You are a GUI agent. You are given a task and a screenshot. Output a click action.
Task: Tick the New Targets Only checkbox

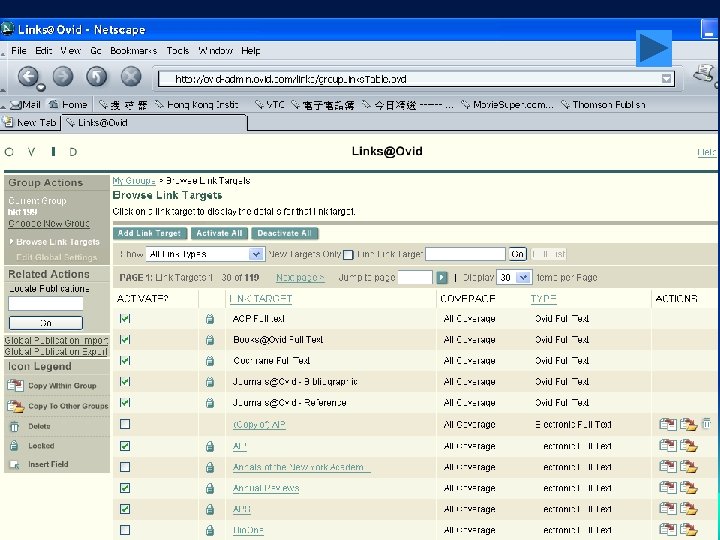coord(349,255)
